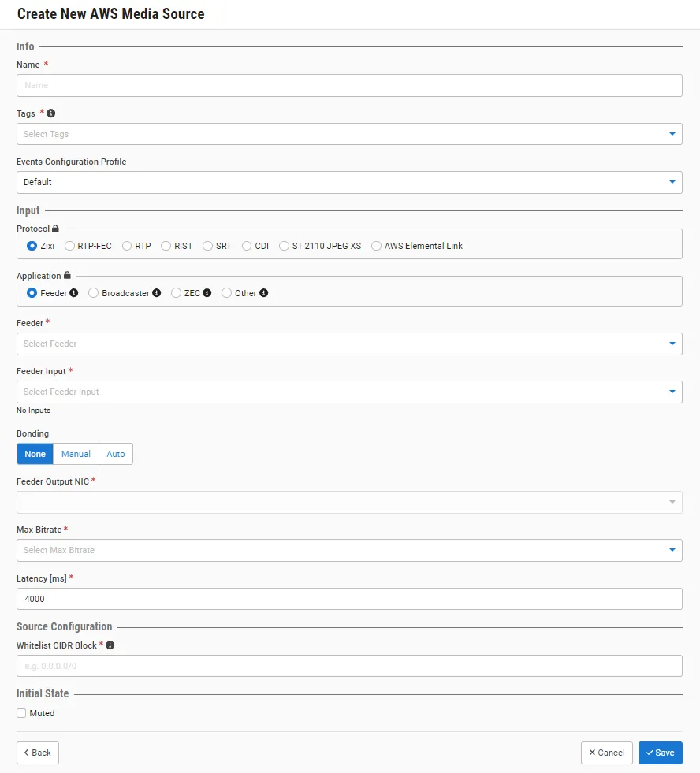
Task: Switch Bonding to Manual
Action: 76,454
